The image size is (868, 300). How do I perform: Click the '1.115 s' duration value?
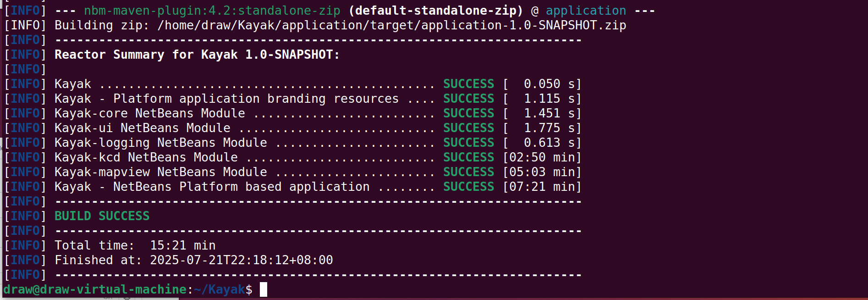549,99
